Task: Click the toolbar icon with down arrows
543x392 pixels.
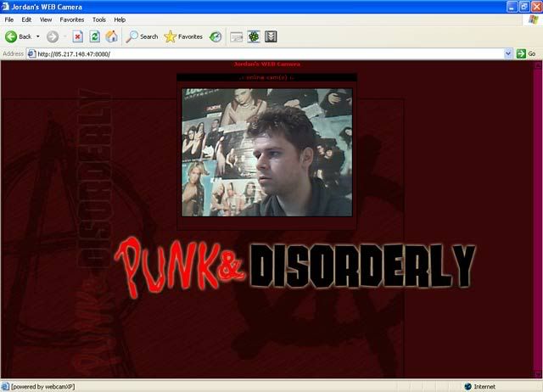Action: coord(271,36)
